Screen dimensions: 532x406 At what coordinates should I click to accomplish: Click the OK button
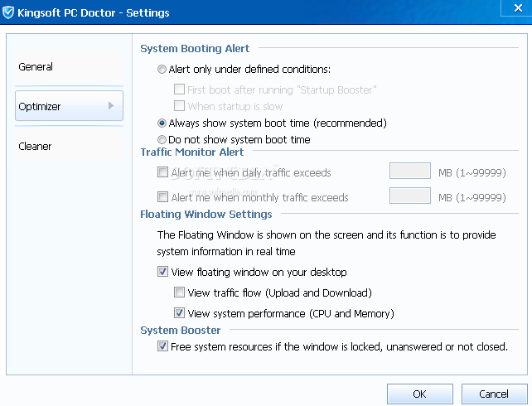click(420, 394)
